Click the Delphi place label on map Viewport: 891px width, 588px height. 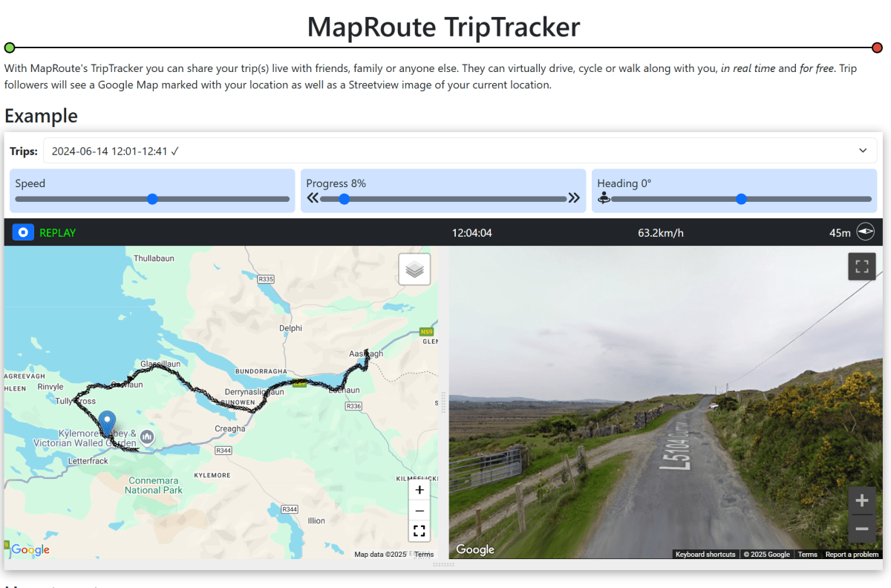(290, 328)
